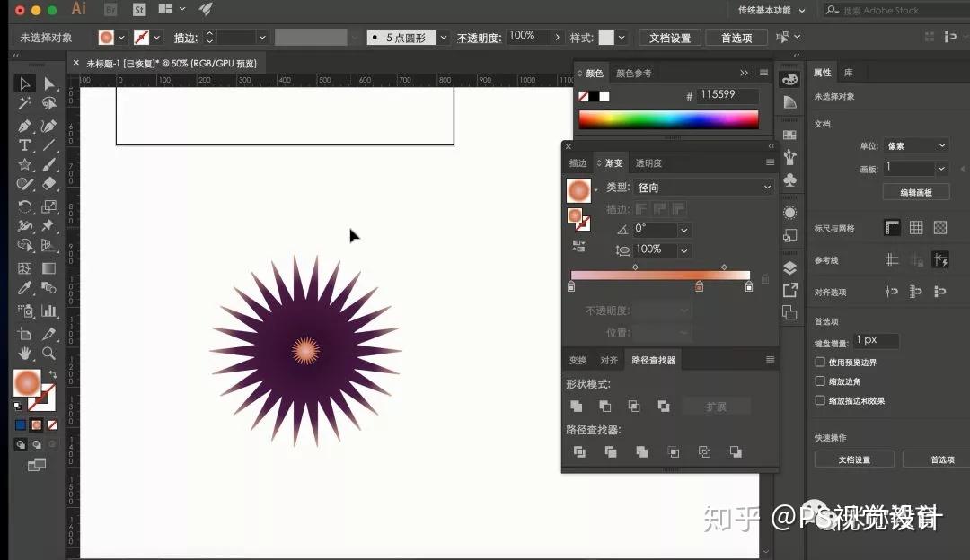Screen dimensions: 970x560
Task: Open the 库 tab beside 属性
Action: (x=848, y=73)
